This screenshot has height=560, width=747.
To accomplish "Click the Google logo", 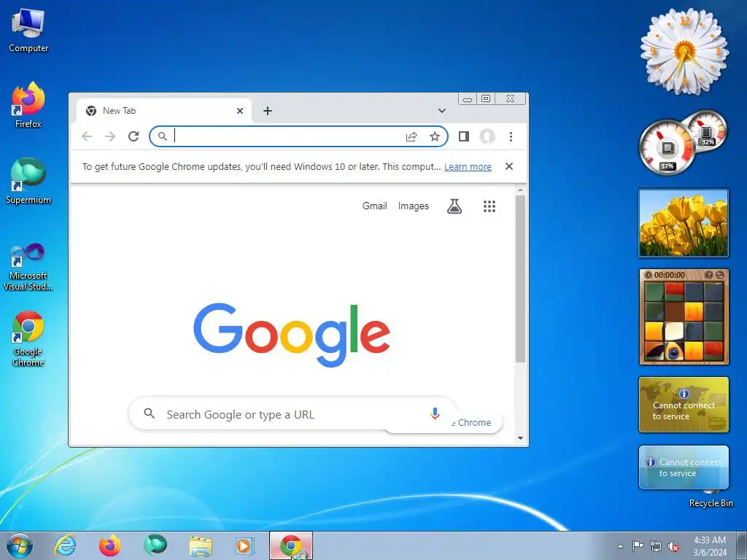I will click(292, 334).
